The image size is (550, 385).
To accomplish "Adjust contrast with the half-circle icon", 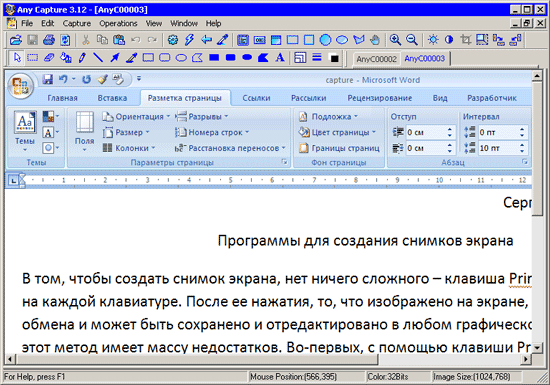I will tap(449, 40).
